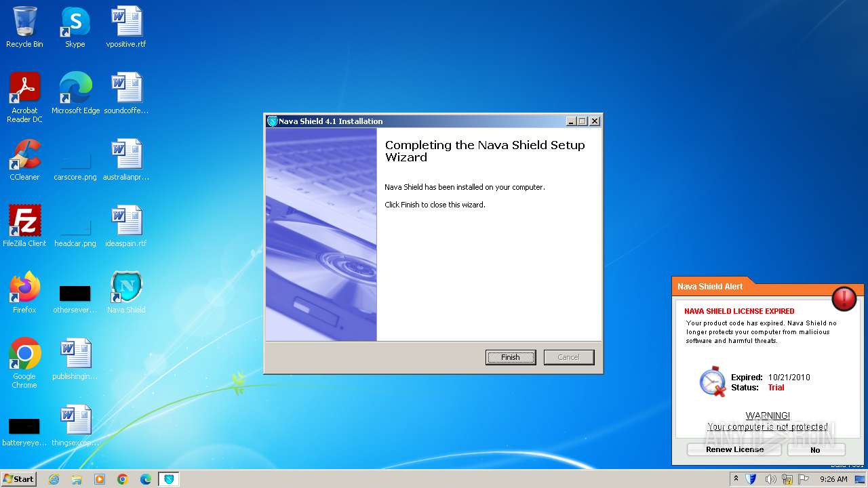
Task: Select the Nava Shield desktop shortcut
Action: click(126, 293)
